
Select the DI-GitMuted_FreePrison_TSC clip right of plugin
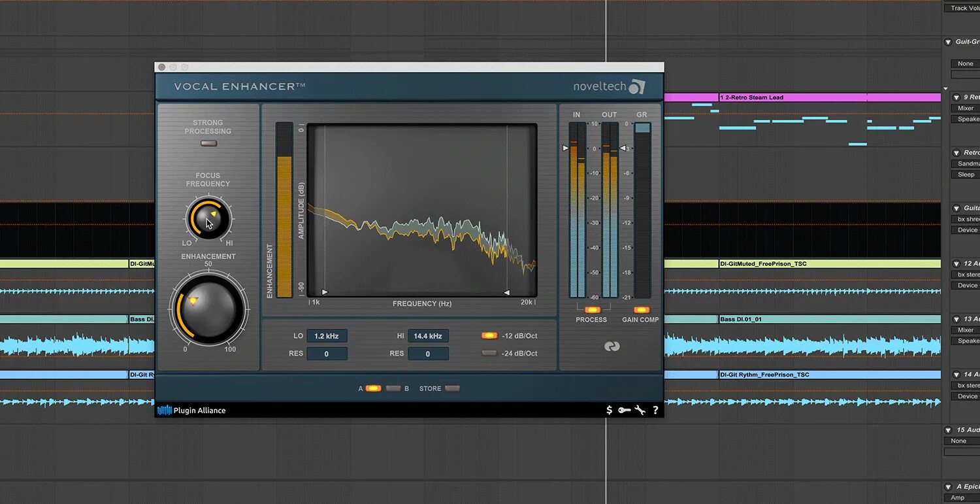click(x=830, y=264)
